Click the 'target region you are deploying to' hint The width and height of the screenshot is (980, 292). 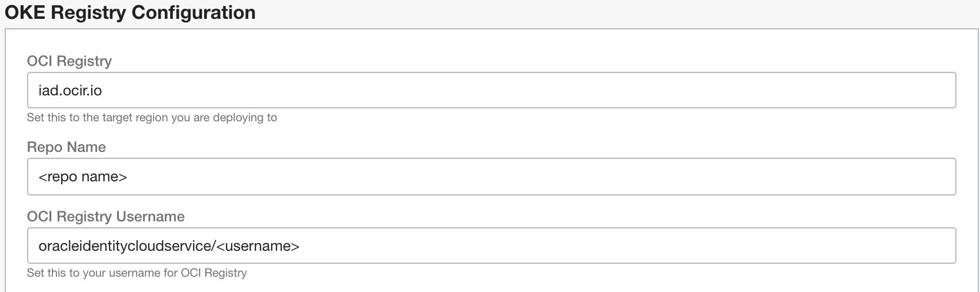tap(189, 118)
